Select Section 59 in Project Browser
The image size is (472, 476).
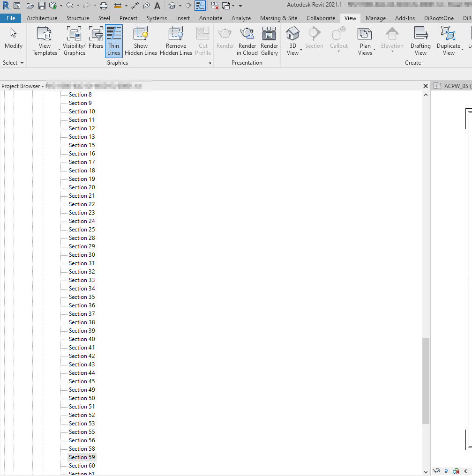click(82, 457)
